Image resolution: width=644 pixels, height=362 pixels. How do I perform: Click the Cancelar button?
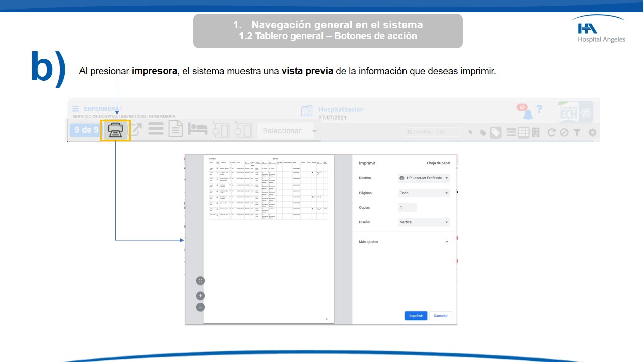coord(441,316)
